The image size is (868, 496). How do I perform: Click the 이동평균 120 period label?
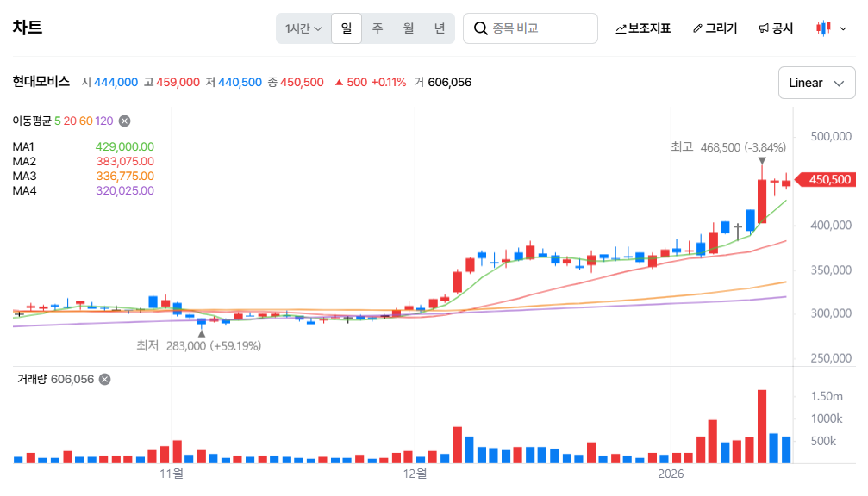click(x=104, y=121)
